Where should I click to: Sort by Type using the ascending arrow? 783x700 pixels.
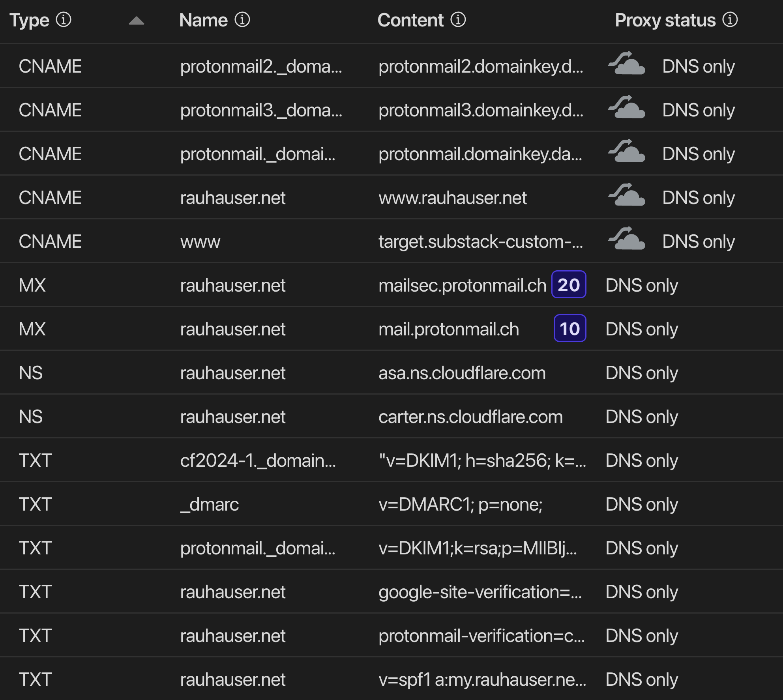[137, 21]
